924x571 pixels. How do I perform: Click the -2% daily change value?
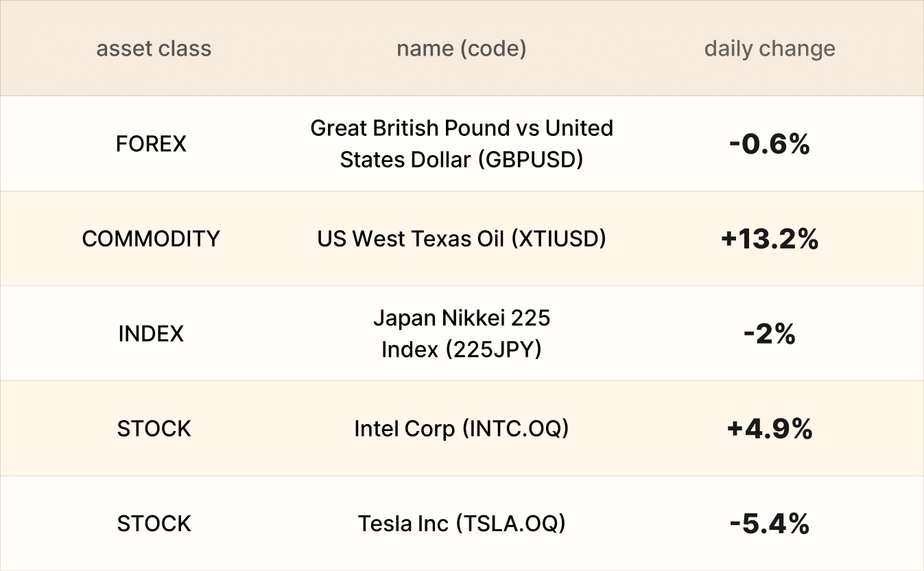coord(770,334)
